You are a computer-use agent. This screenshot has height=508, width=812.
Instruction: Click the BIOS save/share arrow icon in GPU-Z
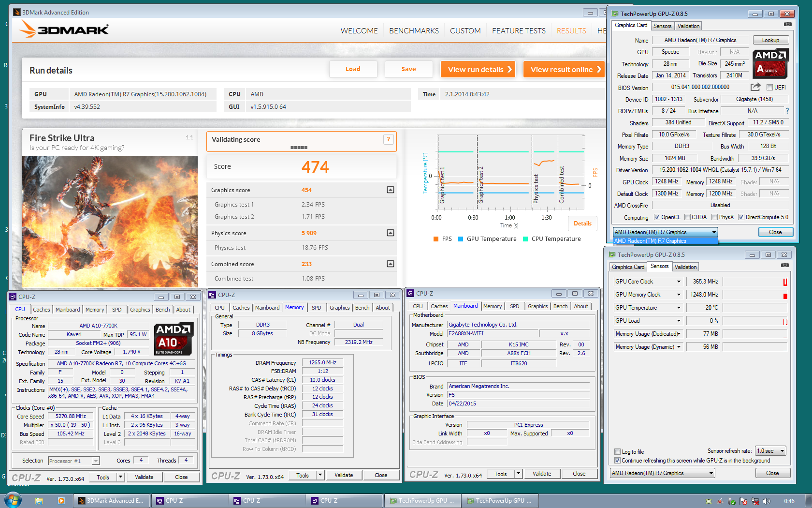(755, 87)
